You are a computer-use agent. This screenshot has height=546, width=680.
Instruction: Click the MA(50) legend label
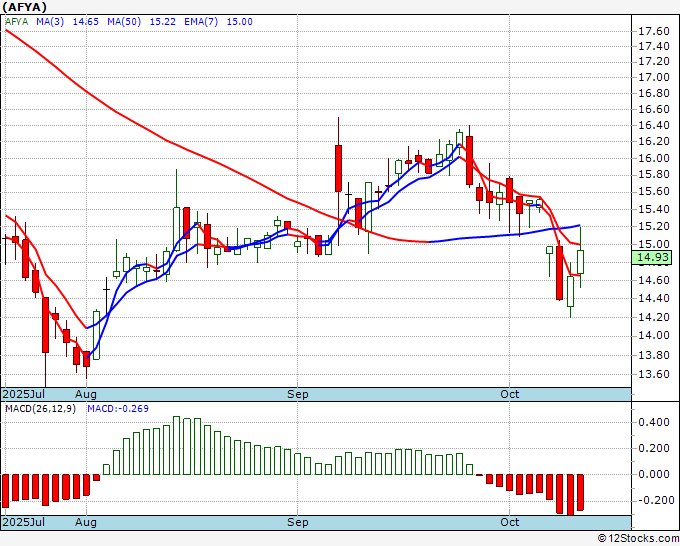(x=124, y=22)
